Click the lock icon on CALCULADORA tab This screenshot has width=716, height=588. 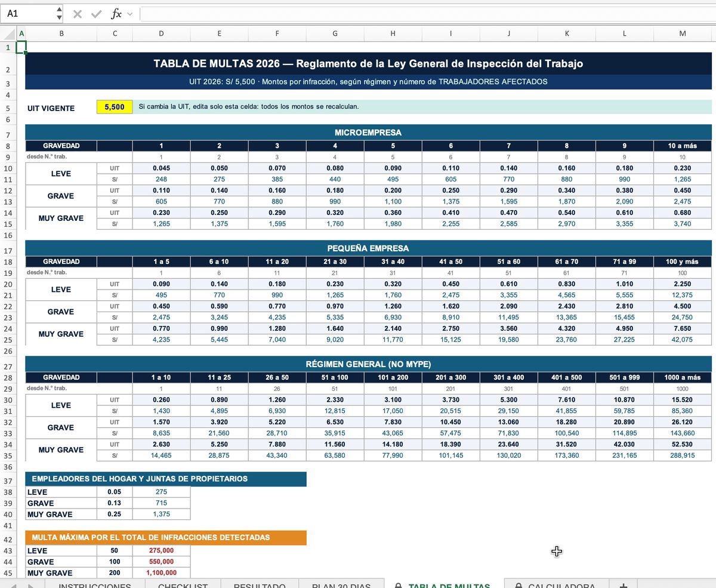[x=519, y=586]
